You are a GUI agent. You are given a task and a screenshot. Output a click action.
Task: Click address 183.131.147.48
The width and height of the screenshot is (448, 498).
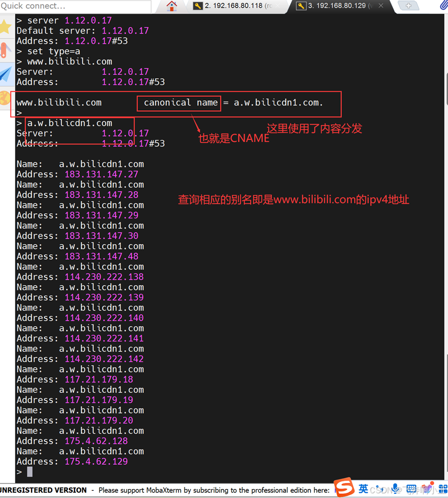pos(102,256)
